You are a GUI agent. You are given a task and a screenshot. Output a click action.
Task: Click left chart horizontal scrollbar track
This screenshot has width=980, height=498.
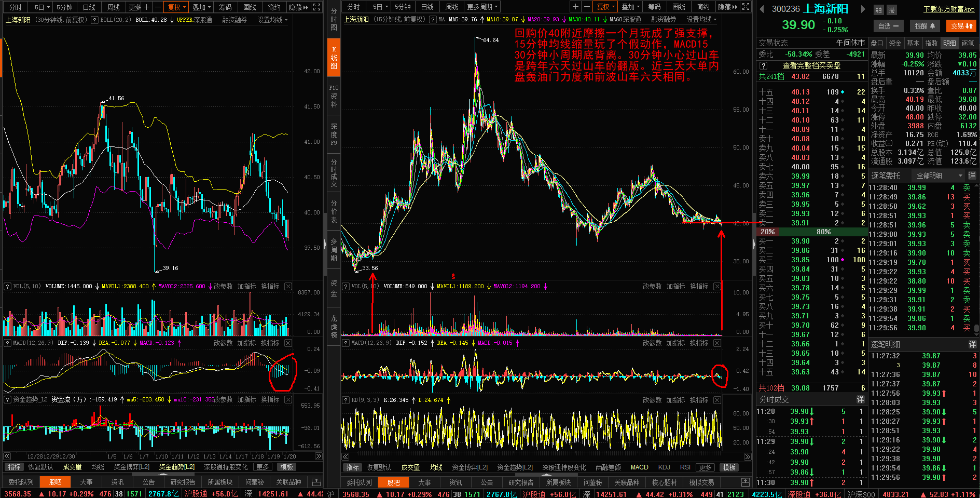click(163, 456)
